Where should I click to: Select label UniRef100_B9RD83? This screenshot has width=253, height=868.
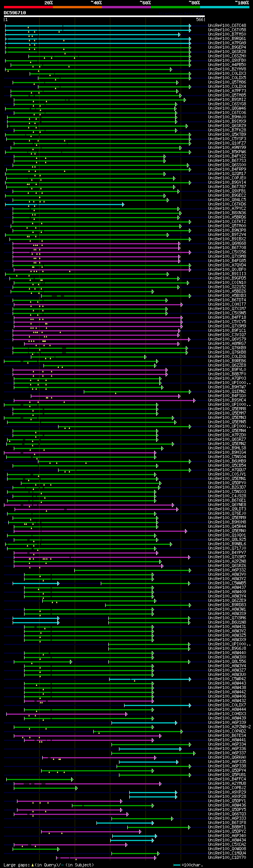227,605
